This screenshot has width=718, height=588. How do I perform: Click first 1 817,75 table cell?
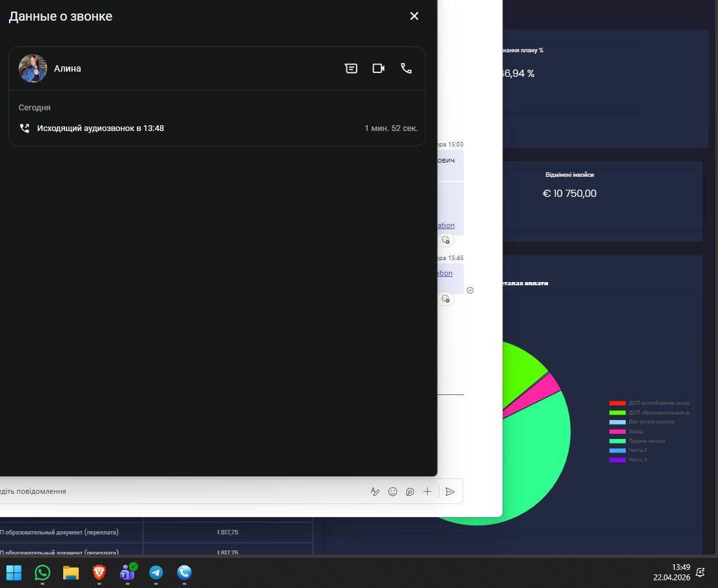pyautogui.click(x=228, y=532)
